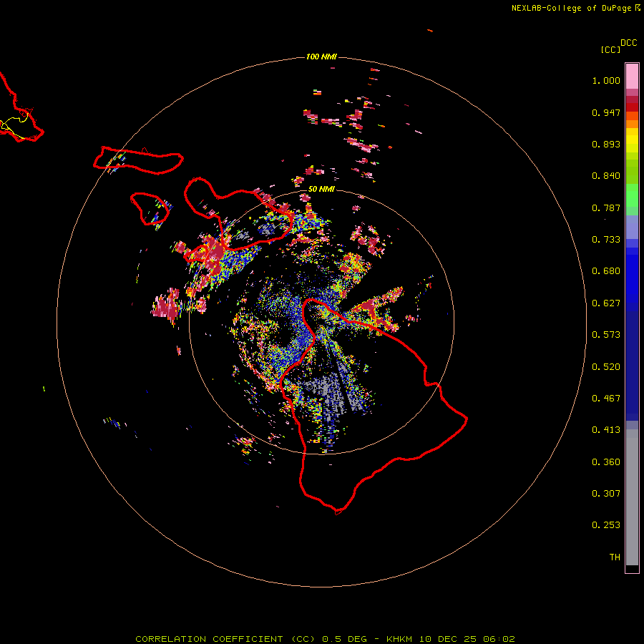Click the bright green segment of color scale
The image size is (644, 644).
pos(632,195)
